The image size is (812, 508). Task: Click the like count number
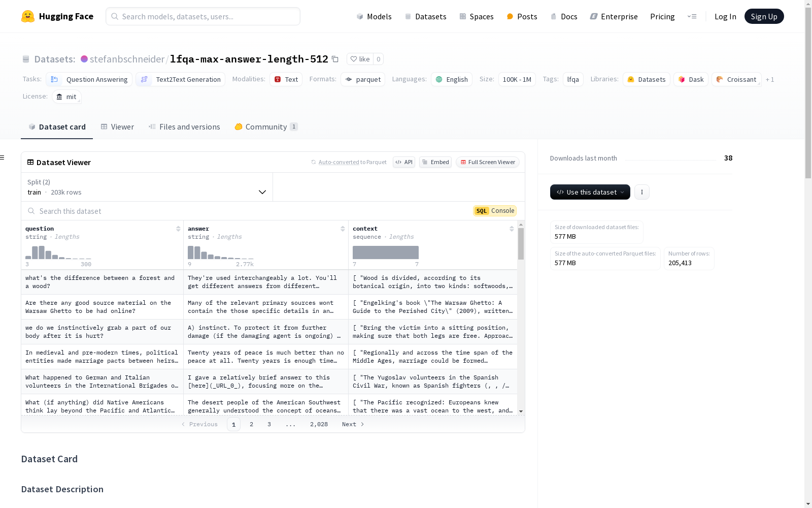[x=378, y=59]
